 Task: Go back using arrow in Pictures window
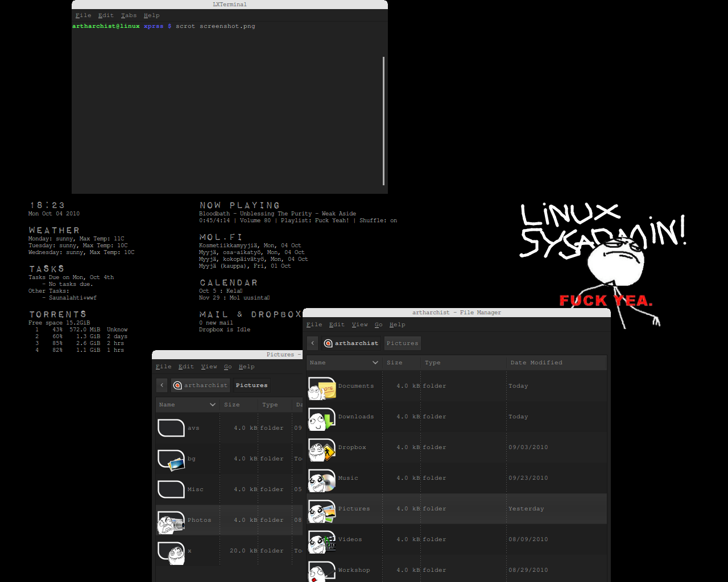[162, 385]
